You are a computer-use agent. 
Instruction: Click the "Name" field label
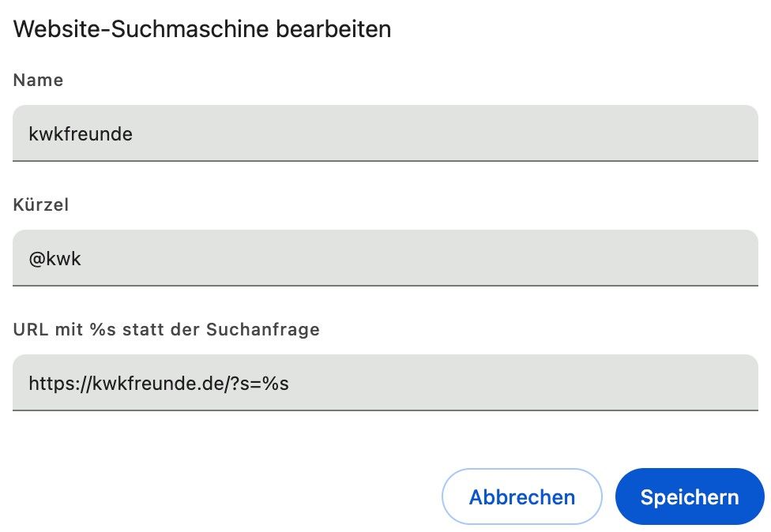(x=38, y=81)
